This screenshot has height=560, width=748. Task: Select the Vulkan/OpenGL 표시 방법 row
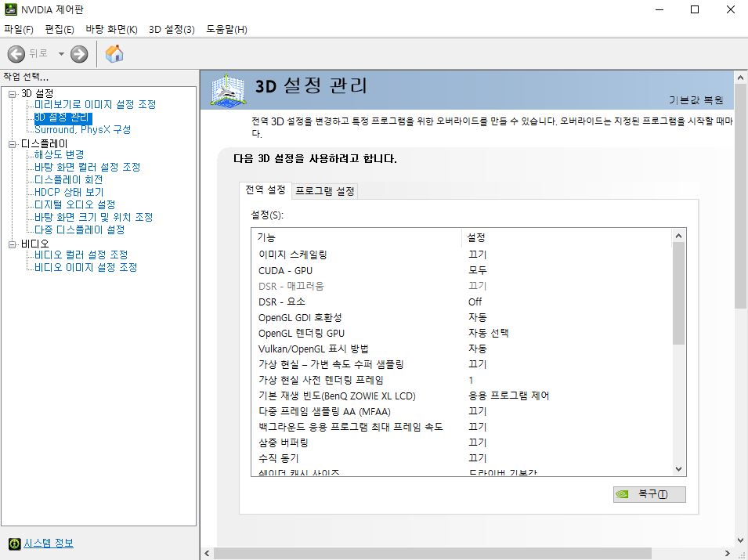tap(461, 349)
